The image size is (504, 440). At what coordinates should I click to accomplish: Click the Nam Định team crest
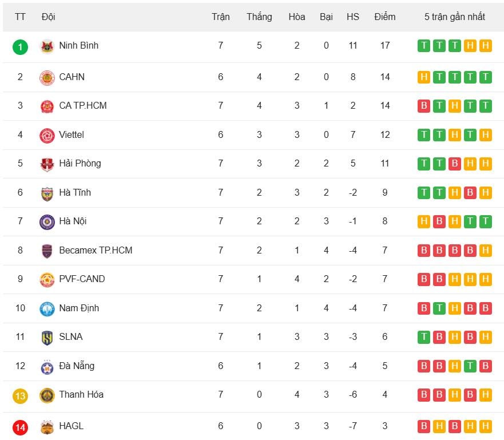click(47, 309)
